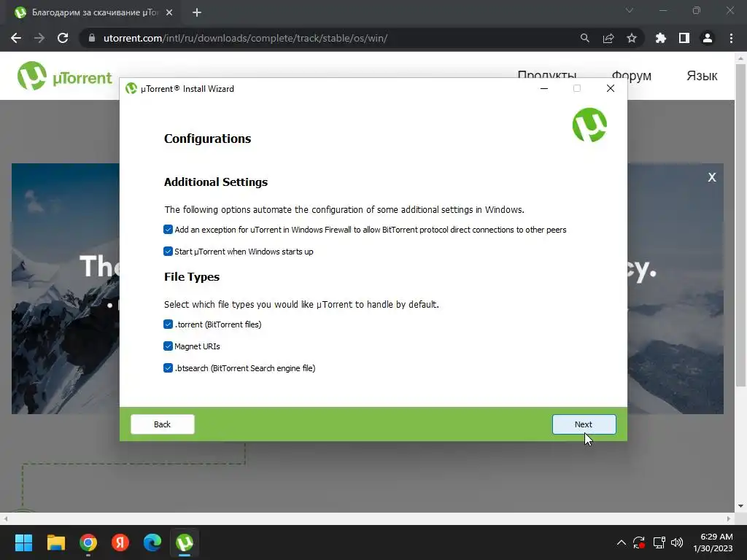Show hidden system tray icons
This screenshot has width=747, height=560.
(x=622, y=542)
